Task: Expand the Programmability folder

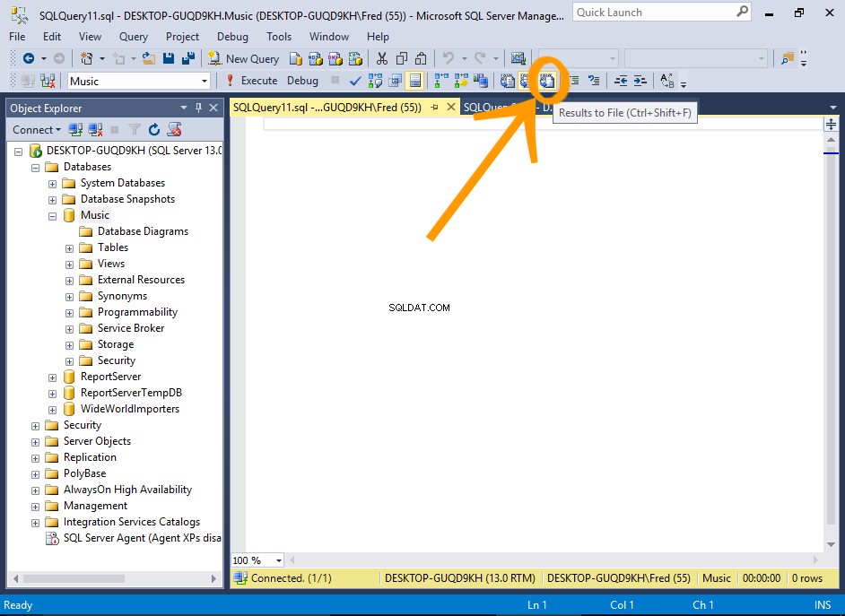Action: (x=69, y=313)
